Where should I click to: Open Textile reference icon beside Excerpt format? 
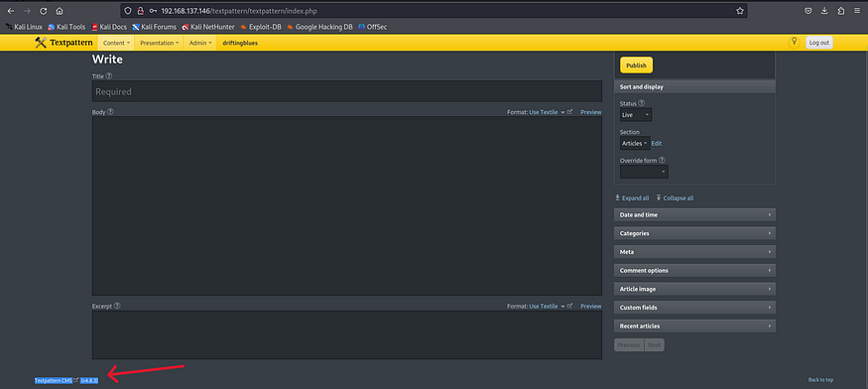[569, 306]
